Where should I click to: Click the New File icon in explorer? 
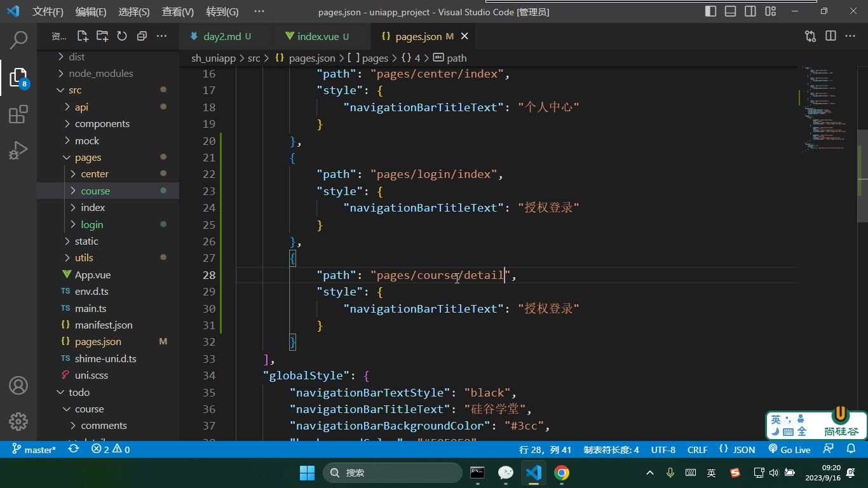[83, 36]
